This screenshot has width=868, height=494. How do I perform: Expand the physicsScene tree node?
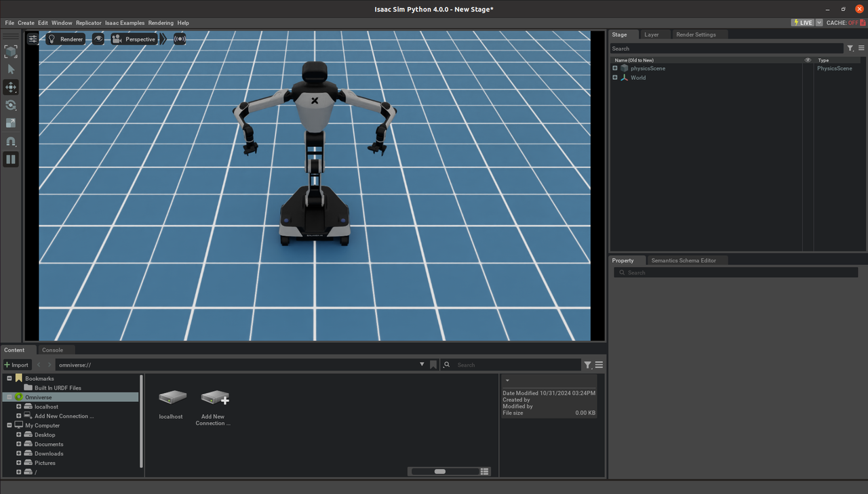click(615, 68)
